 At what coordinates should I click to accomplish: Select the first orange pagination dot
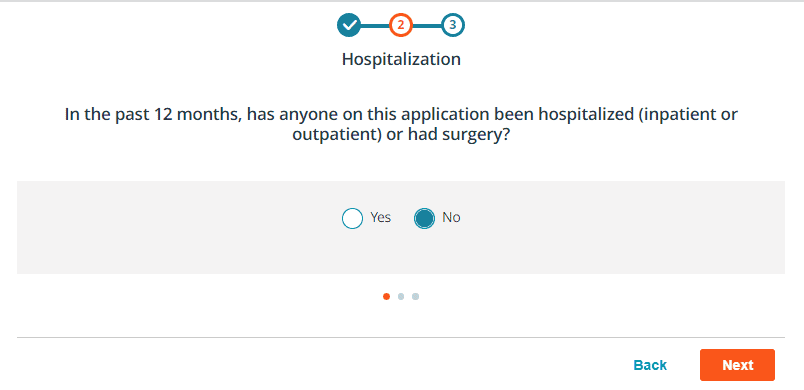point(387,296)
